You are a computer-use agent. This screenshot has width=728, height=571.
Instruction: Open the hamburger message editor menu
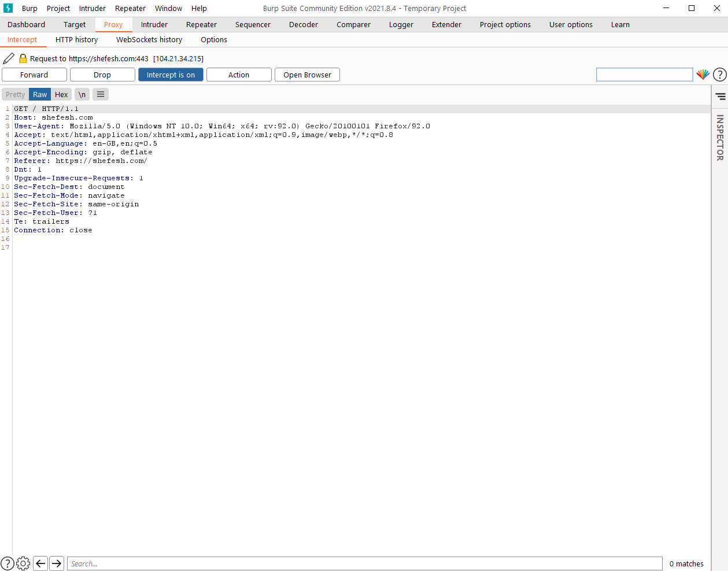tap(101, 94)
